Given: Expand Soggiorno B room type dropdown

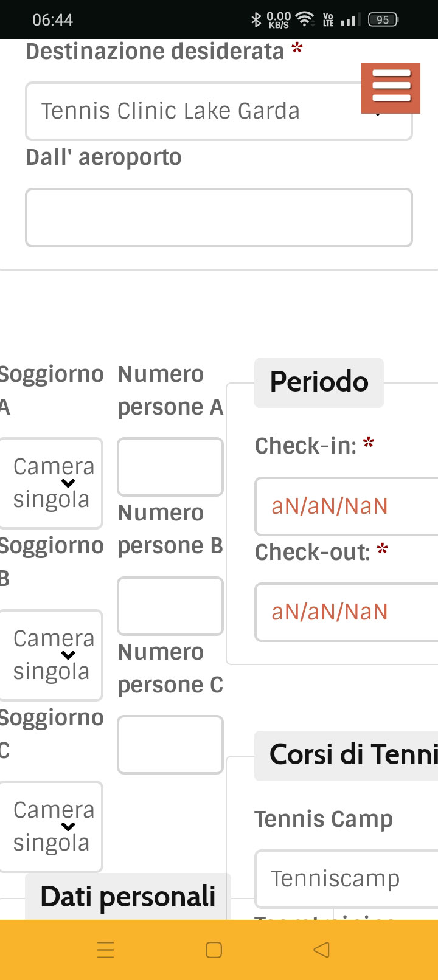Looking at the screenshot, I should [x=52, y=655].
